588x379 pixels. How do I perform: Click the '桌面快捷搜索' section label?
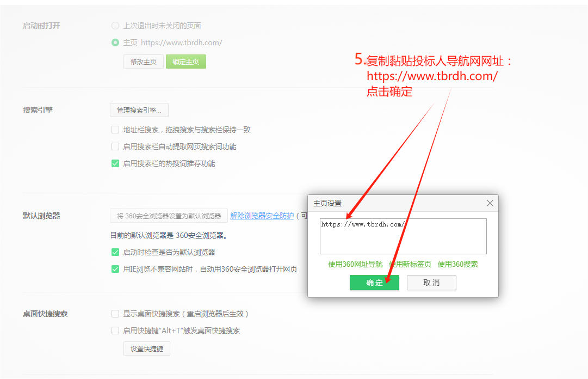point(45,314)
